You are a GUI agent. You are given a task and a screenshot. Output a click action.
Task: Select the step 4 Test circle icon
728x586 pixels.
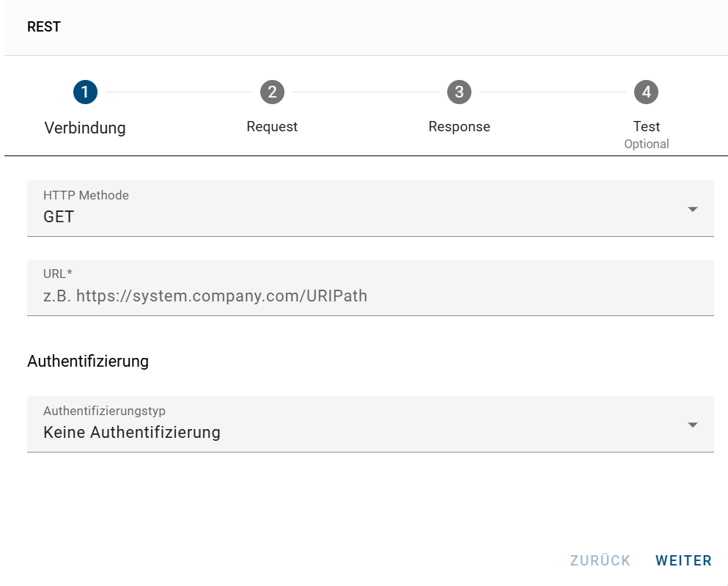646,92
